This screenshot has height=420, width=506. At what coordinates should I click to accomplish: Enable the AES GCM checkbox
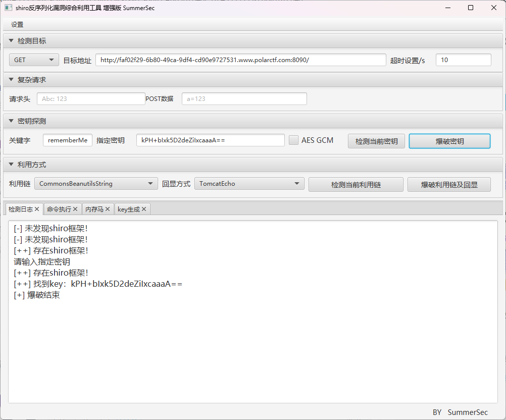click(x=293, y=140)
